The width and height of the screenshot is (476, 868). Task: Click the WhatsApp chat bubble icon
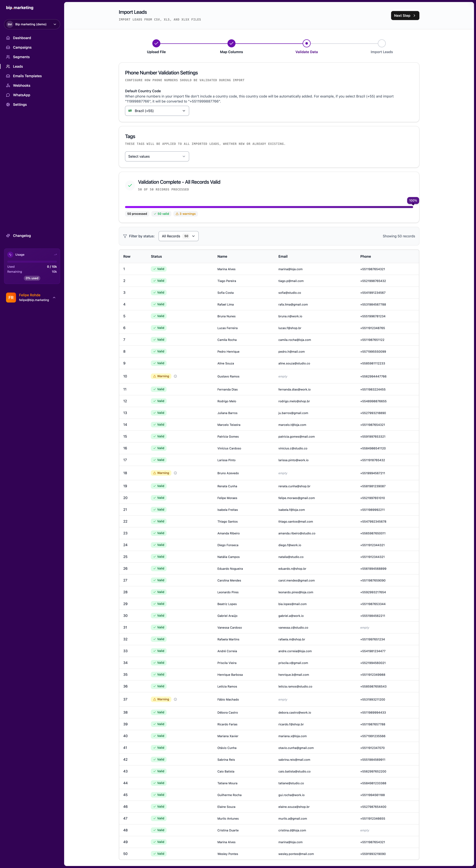pyautogui.click(x=8, y=95)
